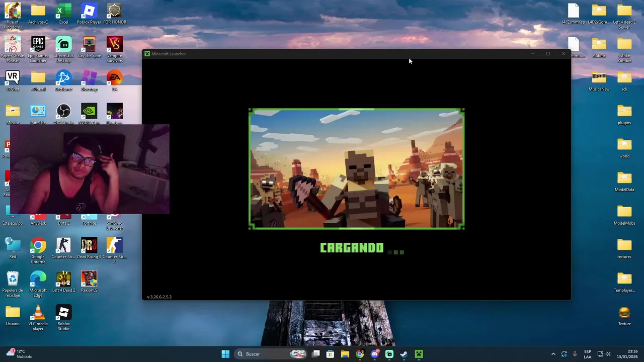Launch the Roblox Player desktop shortcut

[x=89, y=14]
